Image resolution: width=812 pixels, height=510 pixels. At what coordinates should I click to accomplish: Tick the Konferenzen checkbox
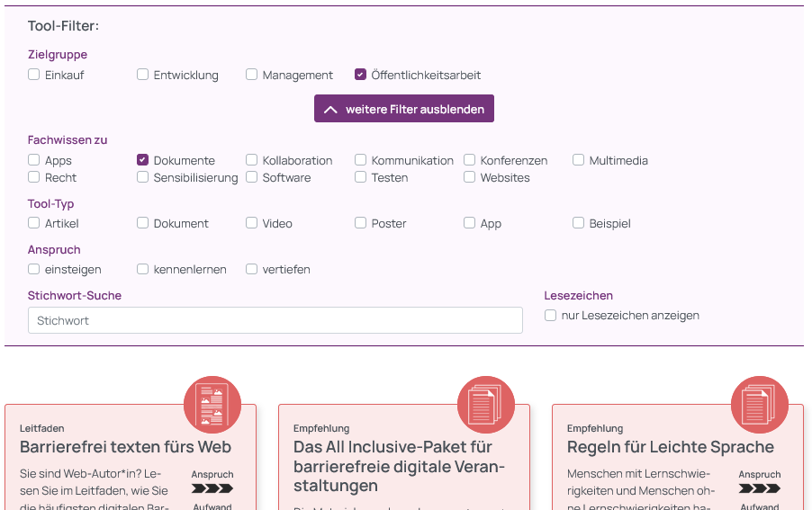[469, 160]
